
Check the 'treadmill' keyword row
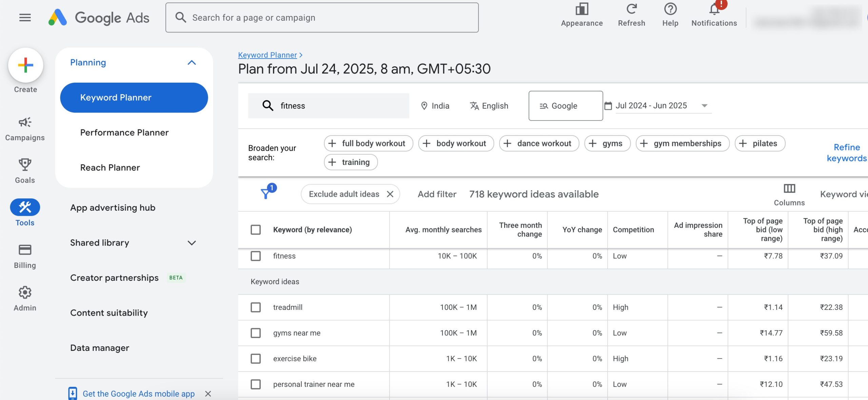tap(256, 307)
